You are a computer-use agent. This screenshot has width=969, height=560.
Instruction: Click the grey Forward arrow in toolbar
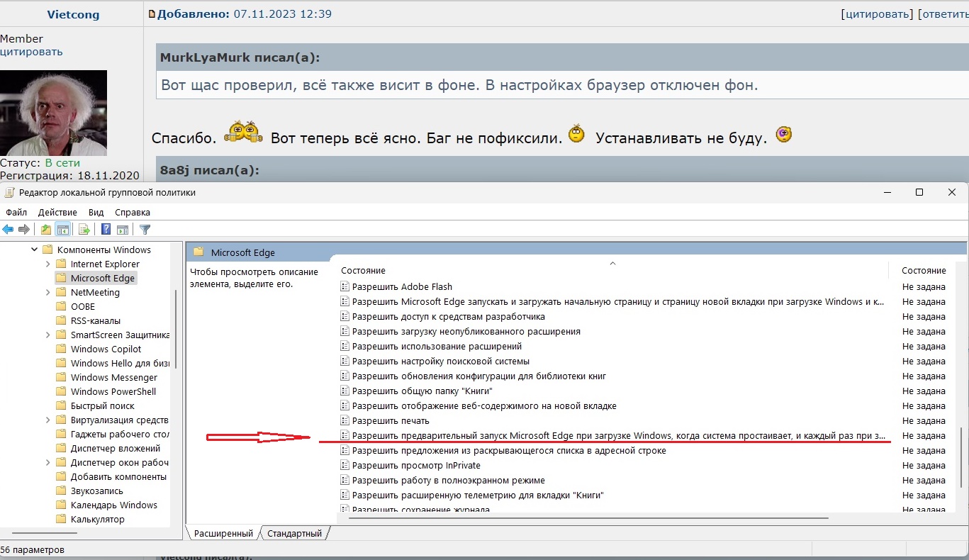[24, 229]
